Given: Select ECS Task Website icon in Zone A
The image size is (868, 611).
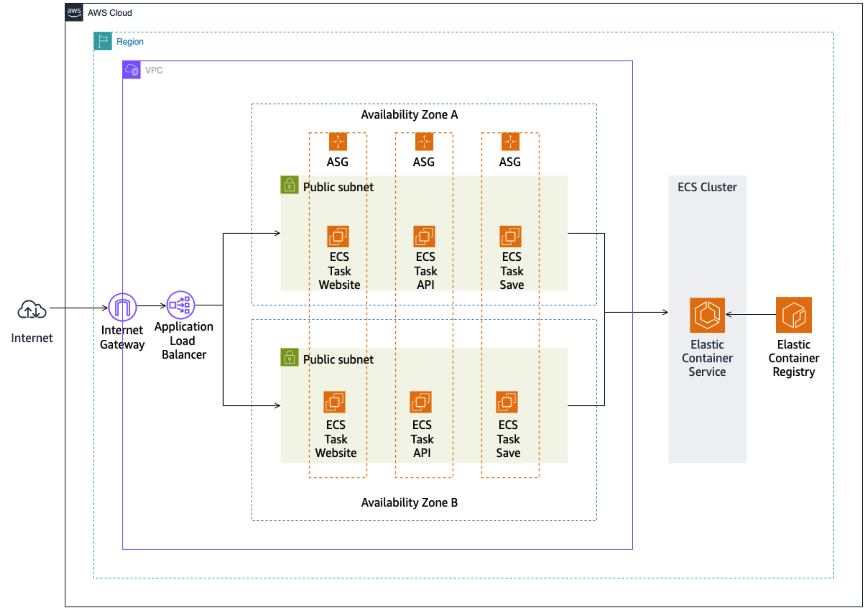Looking at the screenshot, I should pos(338,237).
